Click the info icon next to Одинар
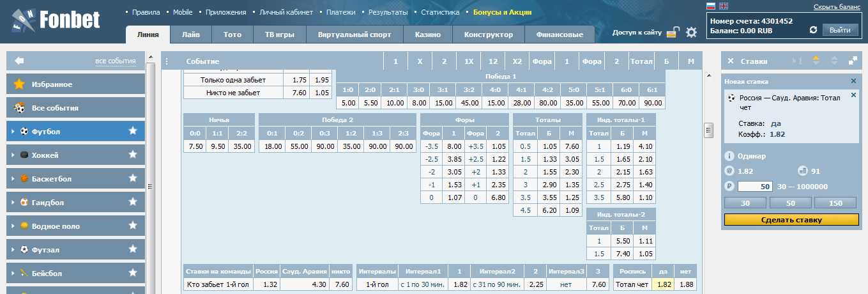 729,156
